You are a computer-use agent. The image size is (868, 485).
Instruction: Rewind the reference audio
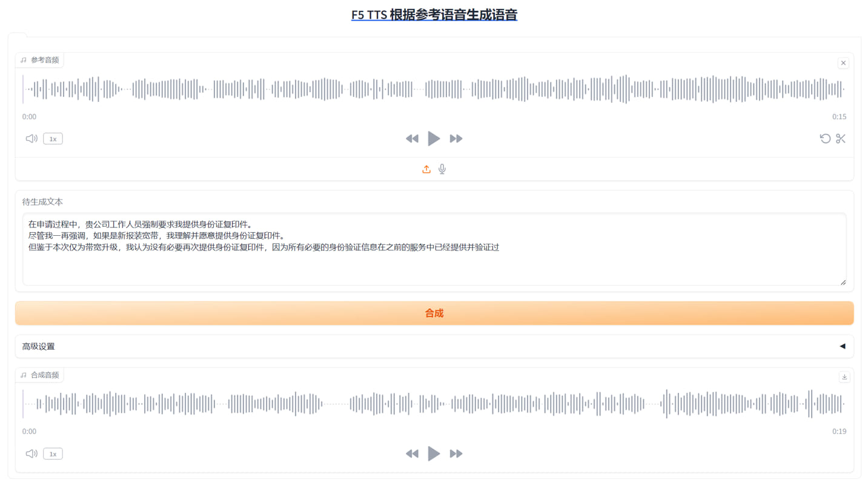[412, 139]
